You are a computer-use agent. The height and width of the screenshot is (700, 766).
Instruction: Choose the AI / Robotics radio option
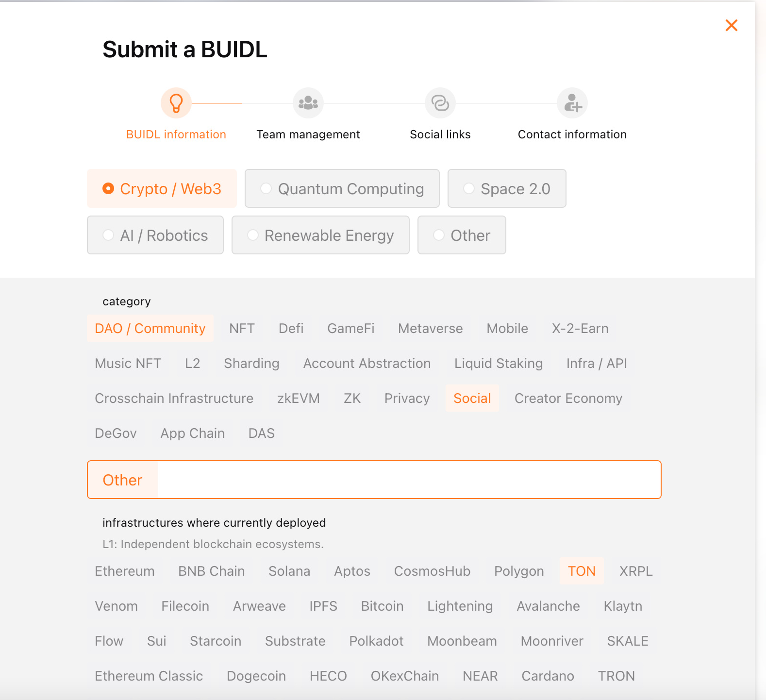point(155,235)
